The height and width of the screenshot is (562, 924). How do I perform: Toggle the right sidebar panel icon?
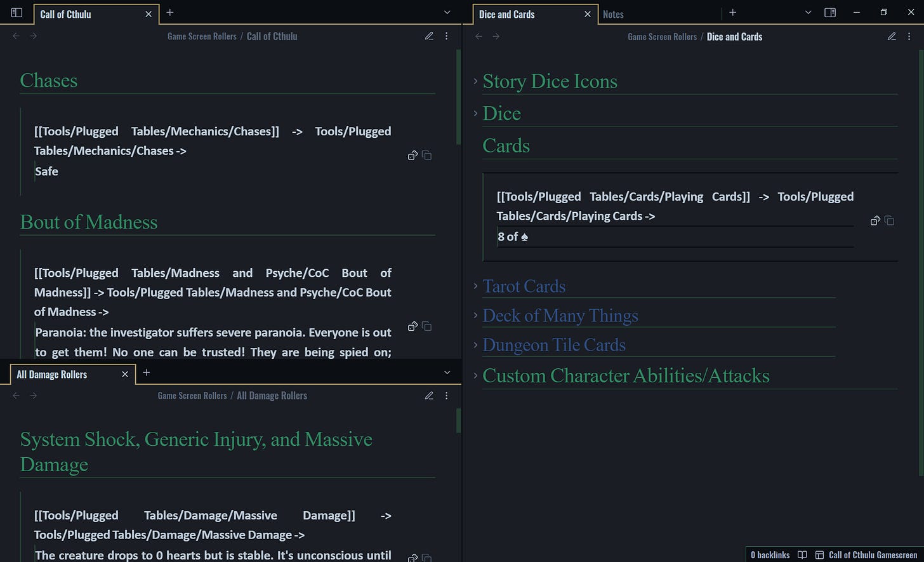(x=830, y=13)
